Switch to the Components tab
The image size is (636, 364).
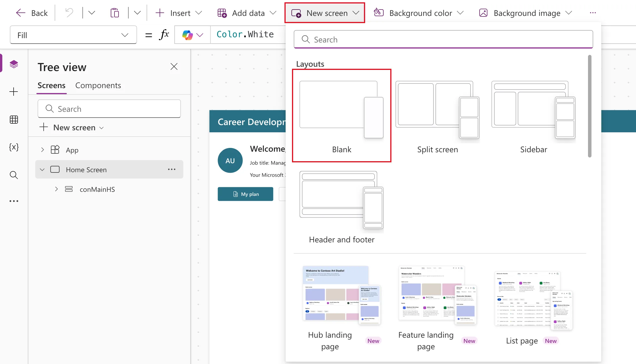point(98,86)
